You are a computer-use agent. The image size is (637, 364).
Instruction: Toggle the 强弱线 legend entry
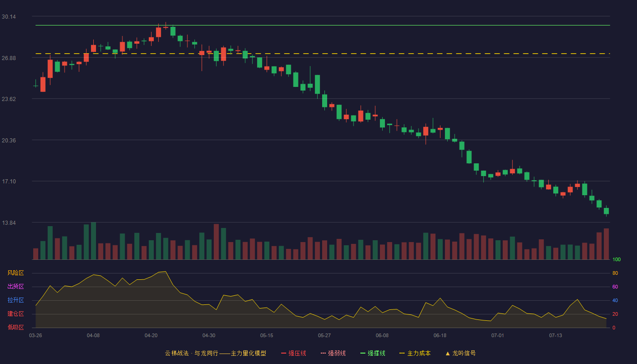click(x=333, y=353)
